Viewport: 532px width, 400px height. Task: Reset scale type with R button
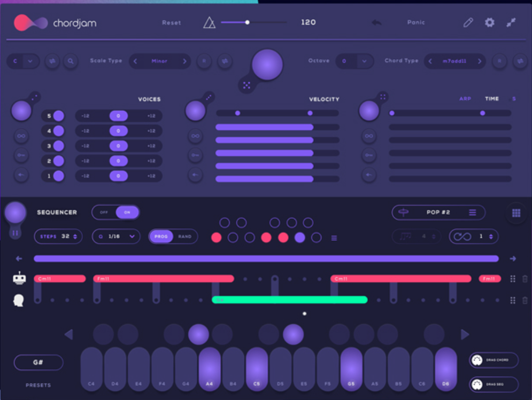pos(204,61)
